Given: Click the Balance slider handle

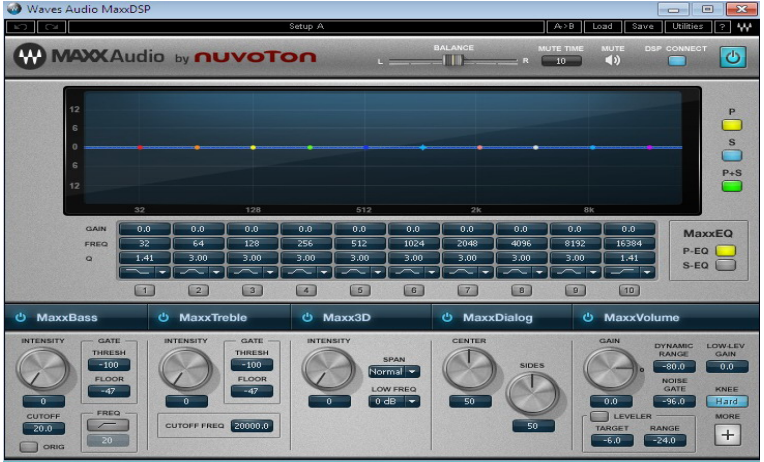Looking at the screenshot, I should coord(453,60).
